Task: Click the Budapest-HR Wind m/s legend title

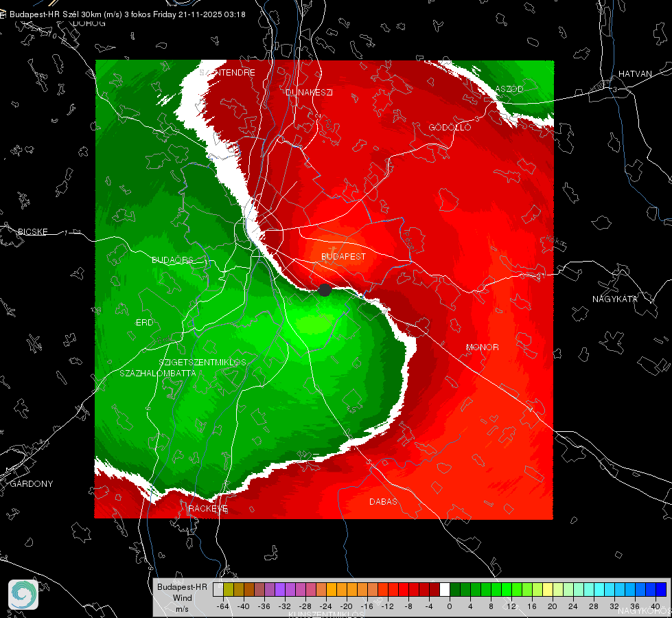Action: (x=182, y=597)
